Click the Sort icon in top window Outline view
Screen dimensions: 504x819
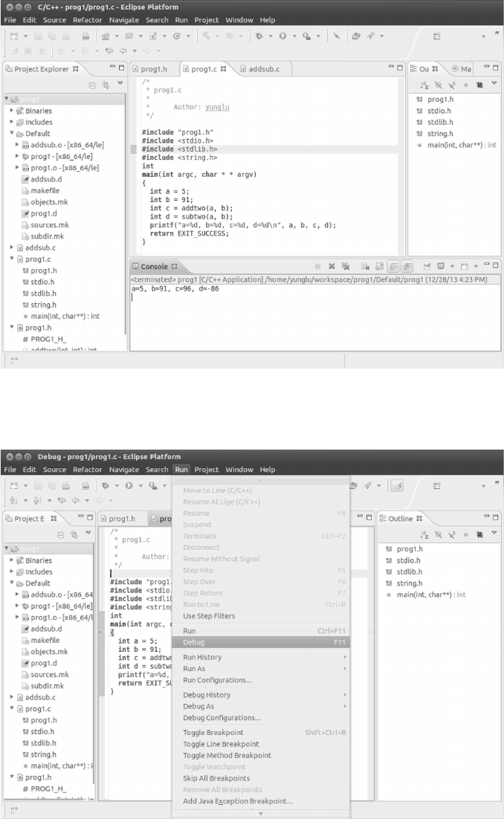click(424, 85)
